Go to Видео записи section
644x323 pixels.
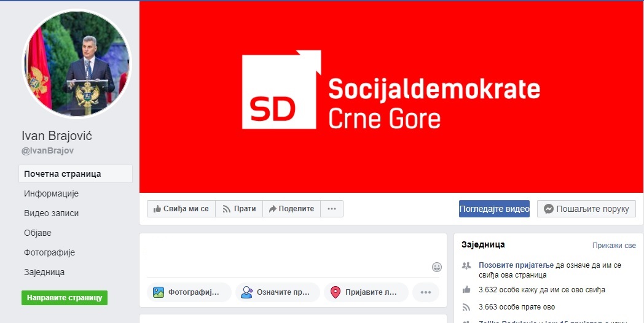[52, 213]
